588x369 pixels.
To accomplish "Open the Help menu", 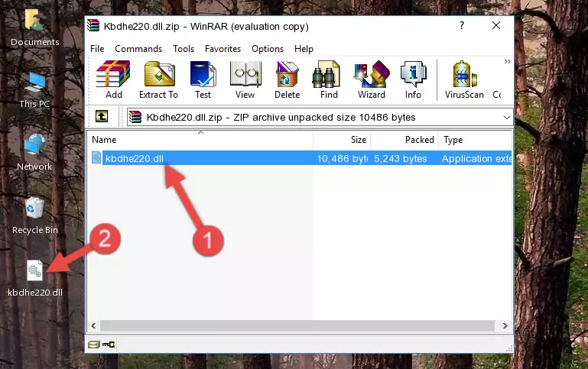I will coord(304,49).
